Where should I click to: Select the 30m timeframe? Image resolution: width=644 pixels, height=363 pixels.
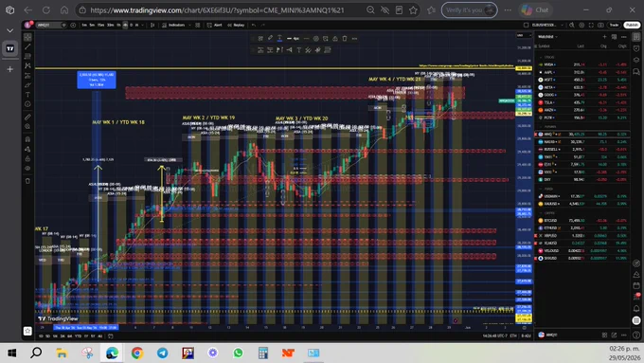coord(110,25)
